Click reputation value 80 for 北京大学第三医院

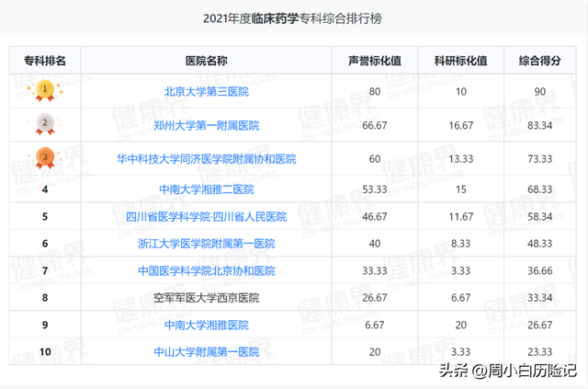pos(375,92)
